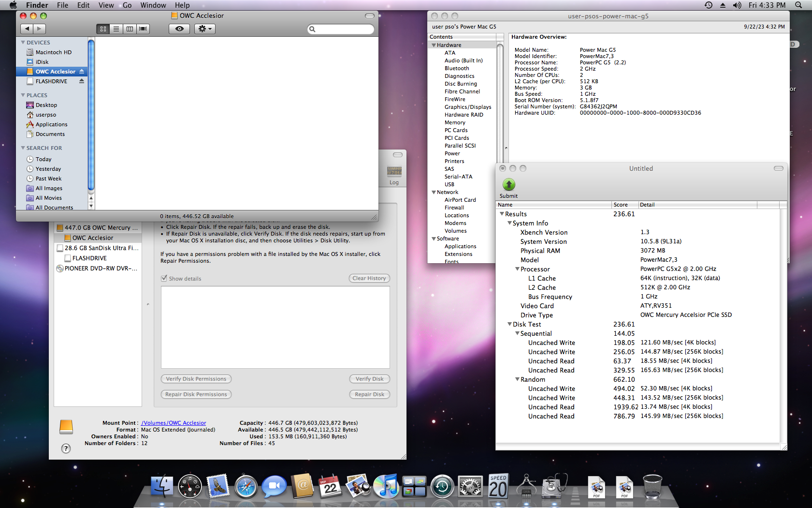Switch Finder to list view

(x=116, y=29)
